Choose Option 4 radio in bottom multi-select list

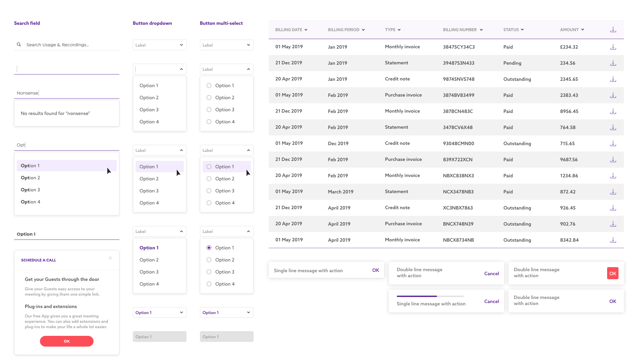pyautogui.click(x=209, y=284)
